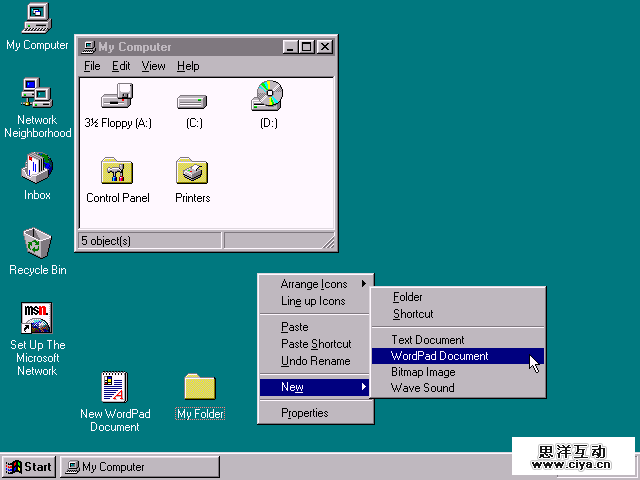The image size is (640, 480).
Task: Select the Recycle Bin desktop icon
Action: (37, 243)
